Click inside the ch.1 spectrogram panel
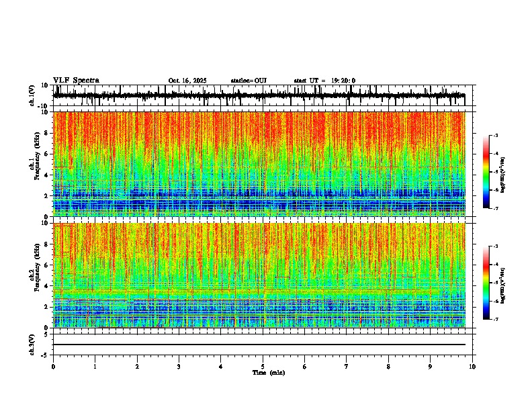Screen dimensions: 532x411 click(x=259, y=164)
